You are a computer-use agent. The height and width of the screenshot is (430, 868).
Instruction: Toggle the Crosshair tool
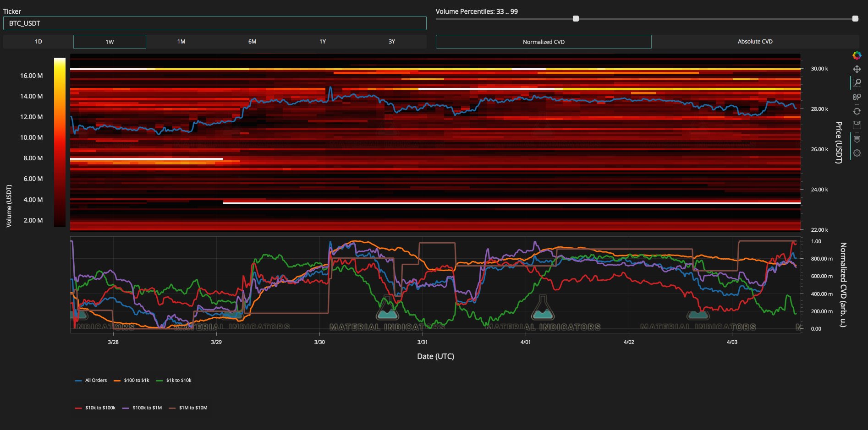[x=857, y=153]
